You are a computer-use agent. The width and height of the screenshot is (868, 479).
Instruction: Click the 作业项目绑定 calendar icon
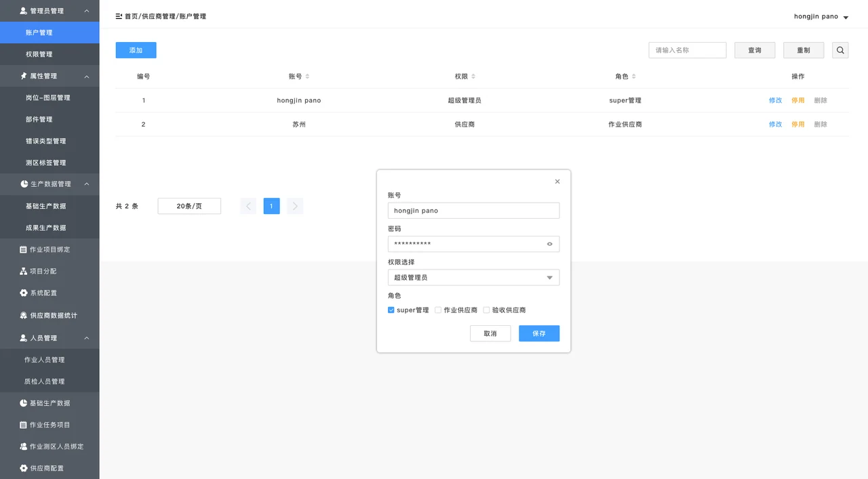pos(24,249)
